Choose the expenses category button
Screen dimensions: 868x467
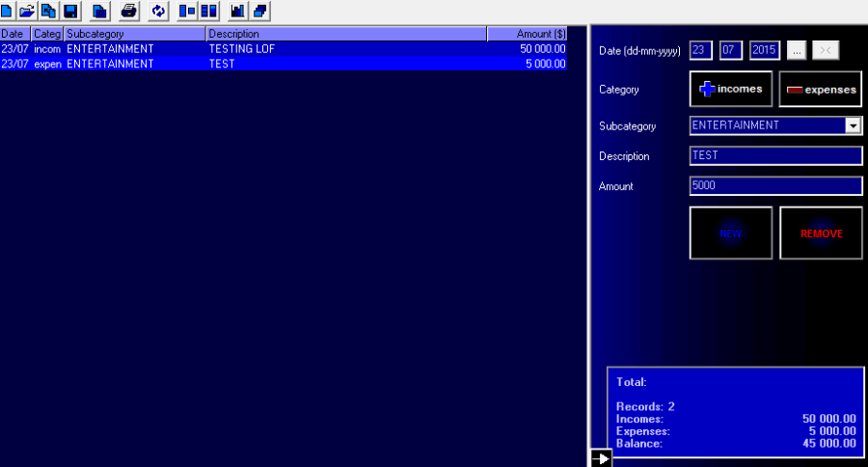pos(821,89)
